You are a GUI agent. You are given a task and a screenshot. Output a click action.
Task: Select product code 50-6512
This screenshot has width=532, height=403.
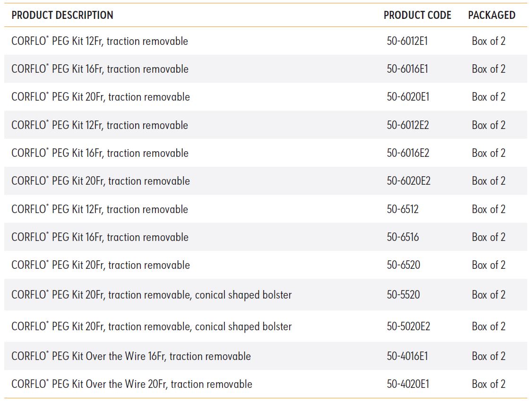pos(403,209)
